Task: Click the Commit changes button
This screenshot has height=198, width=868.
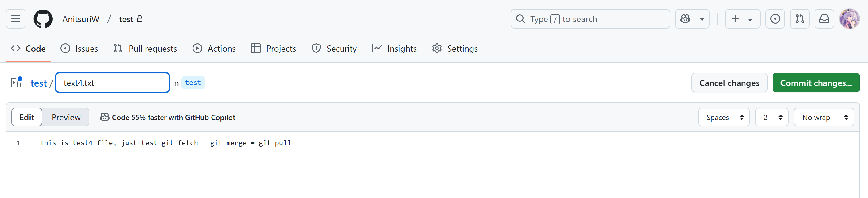Action: pos(815,83)
